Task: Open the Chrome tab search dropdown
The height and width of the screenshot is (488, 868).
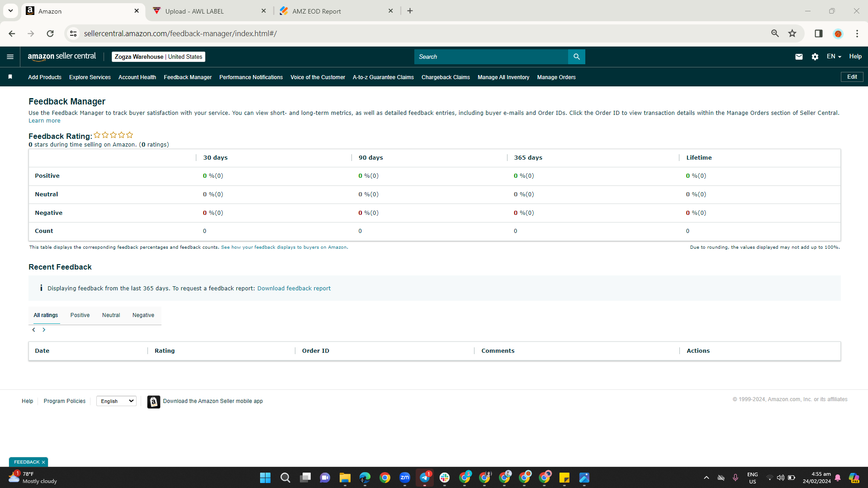Action: tap(10, 11)
